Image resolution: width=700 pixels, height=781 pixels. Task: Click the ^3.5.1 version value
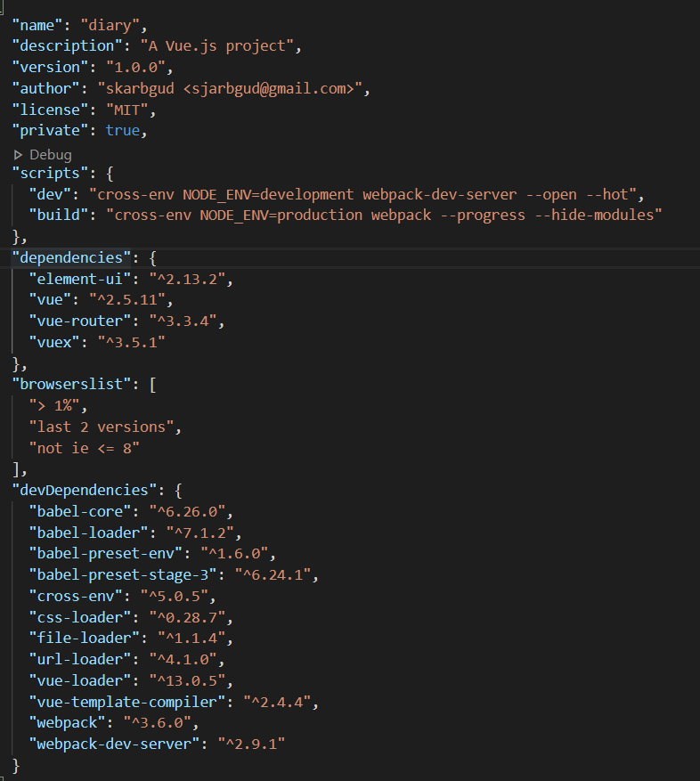(x=132, y=342)
